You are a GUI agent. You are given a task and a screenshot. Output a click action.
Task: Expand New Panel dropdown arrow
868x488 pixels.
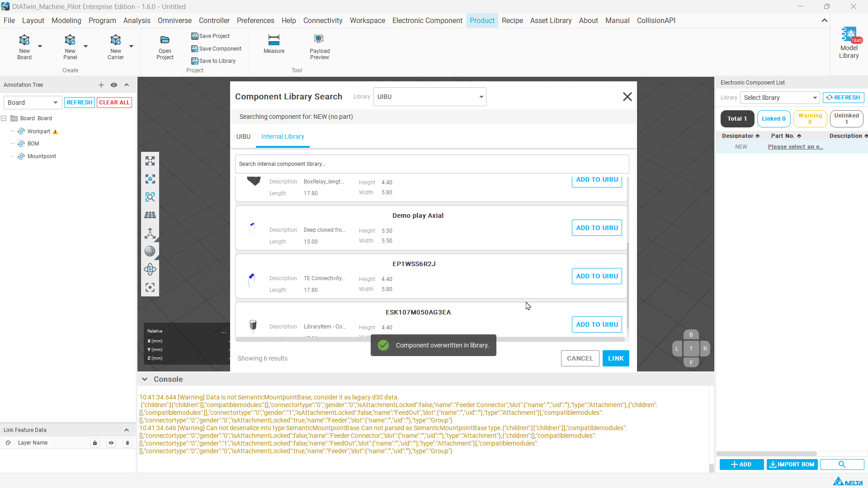point(85,46)
